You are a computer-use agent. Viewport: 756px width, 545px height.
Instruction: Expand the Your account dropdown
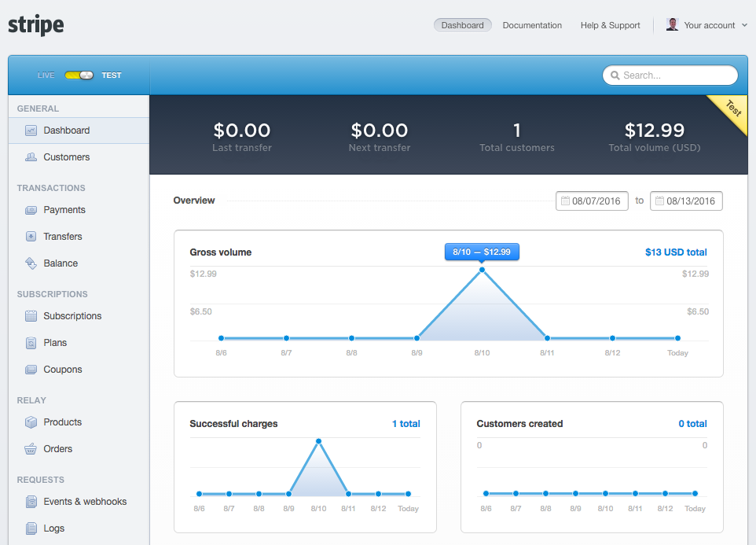(707, 25)
